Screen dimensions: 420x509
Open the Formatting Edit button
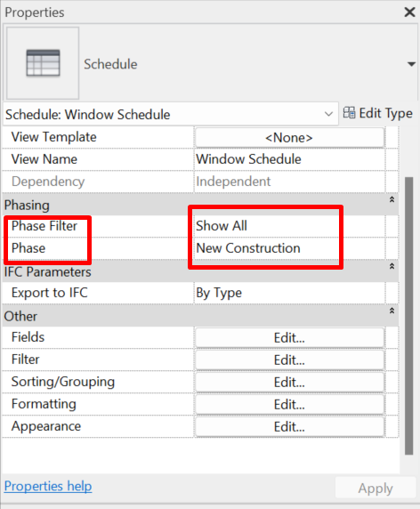pyautogui.click(x=289, y=405)
